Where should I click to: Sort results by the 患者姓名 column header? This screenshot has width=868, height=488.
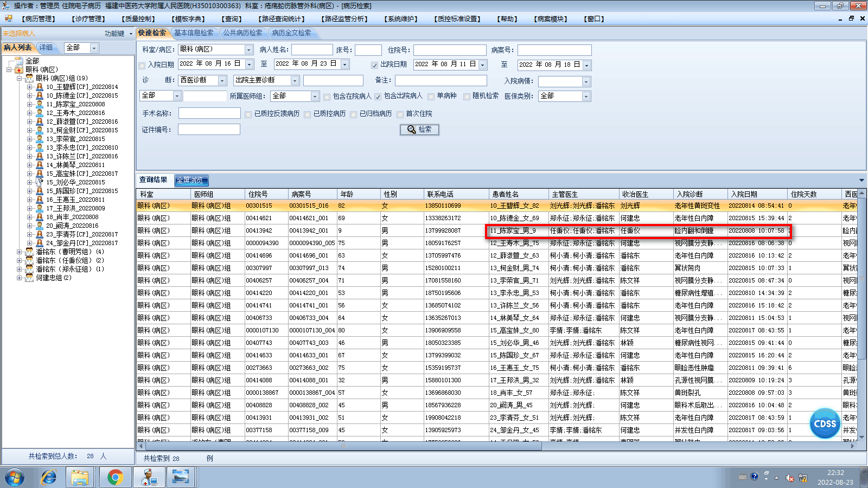tap(518, 194)
